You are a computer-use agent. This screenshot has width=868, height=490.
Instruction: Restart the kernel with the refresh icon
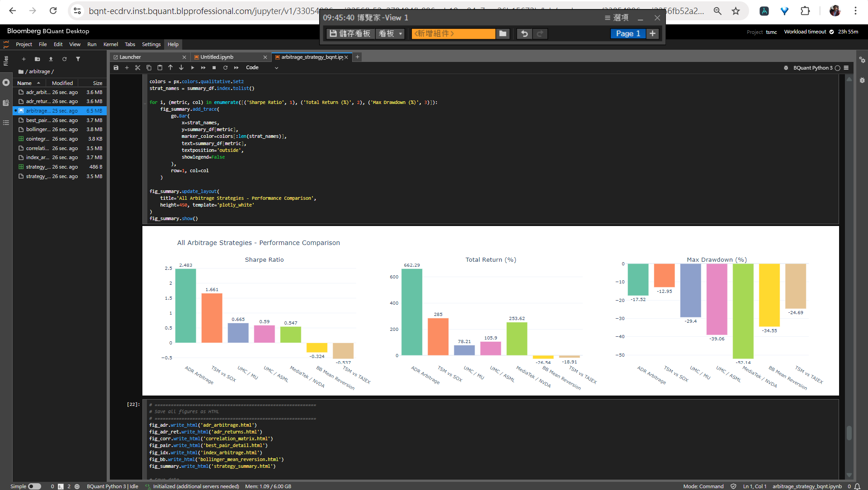coord(225,68)
